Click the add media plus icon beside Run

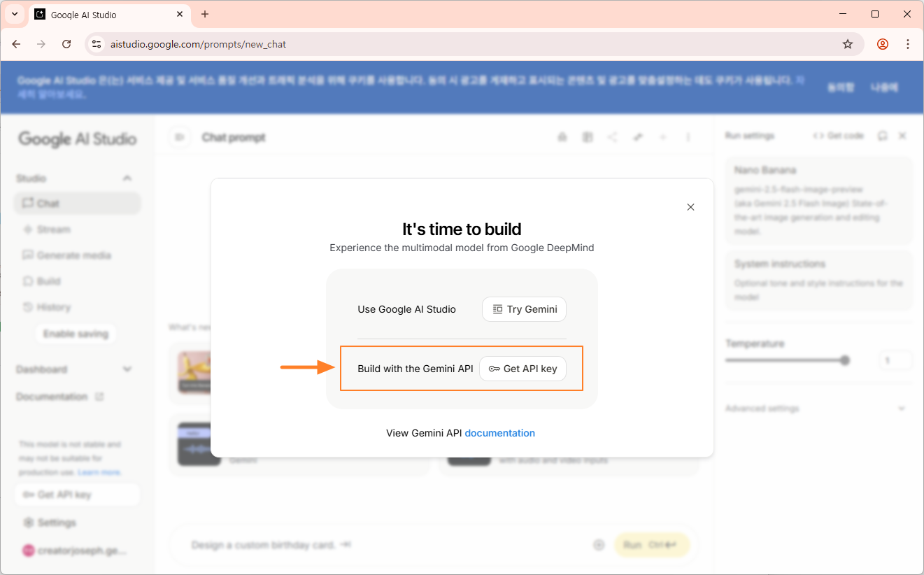click(x=599, y=545)
